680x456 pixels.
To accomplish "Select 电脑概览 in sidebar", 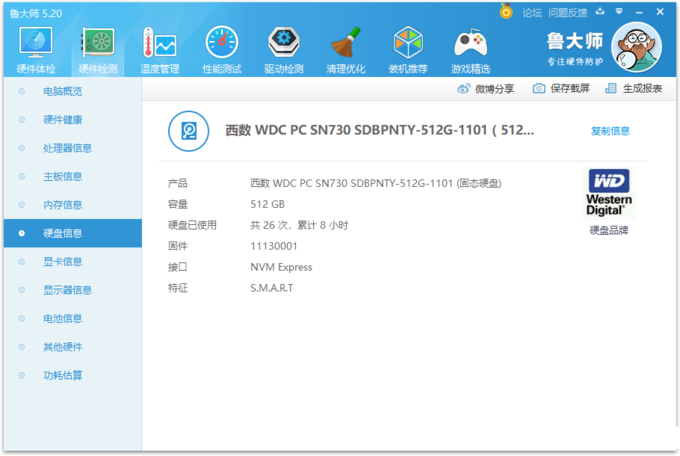I will (x=73, y=91).
